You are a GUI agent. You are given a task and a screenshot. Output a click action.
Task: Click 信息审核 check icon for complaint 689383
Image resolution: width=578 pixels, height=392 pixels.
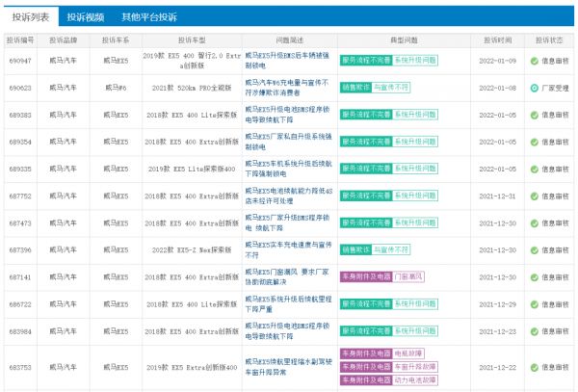tap(535, 114)
